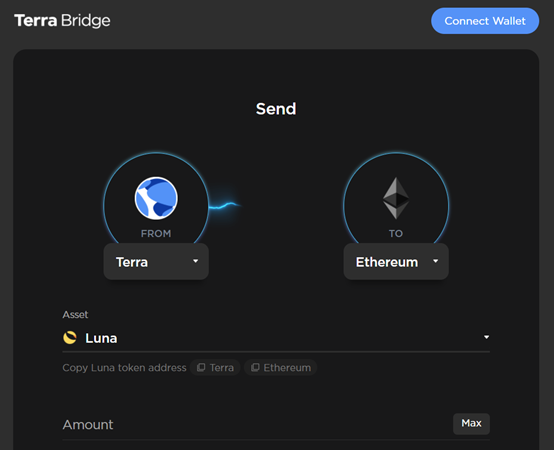Click the arrow on the Terra dropdown

coord(195,261)
